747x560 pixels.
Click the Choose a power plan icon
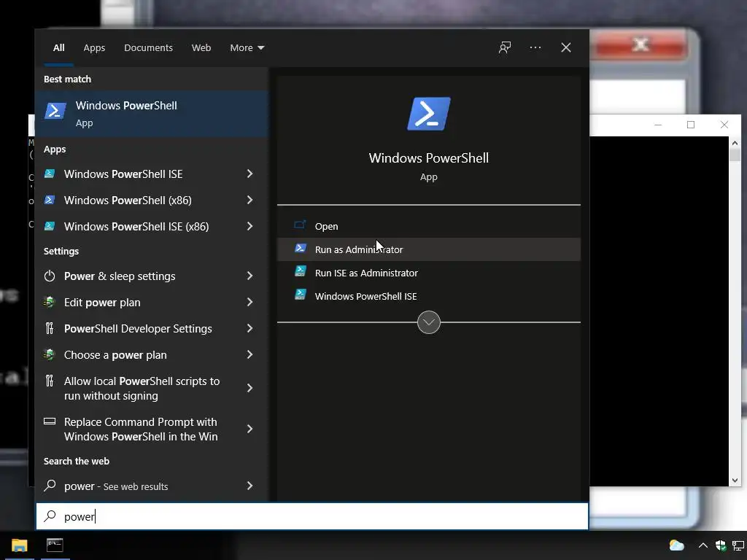coord(50,354)
